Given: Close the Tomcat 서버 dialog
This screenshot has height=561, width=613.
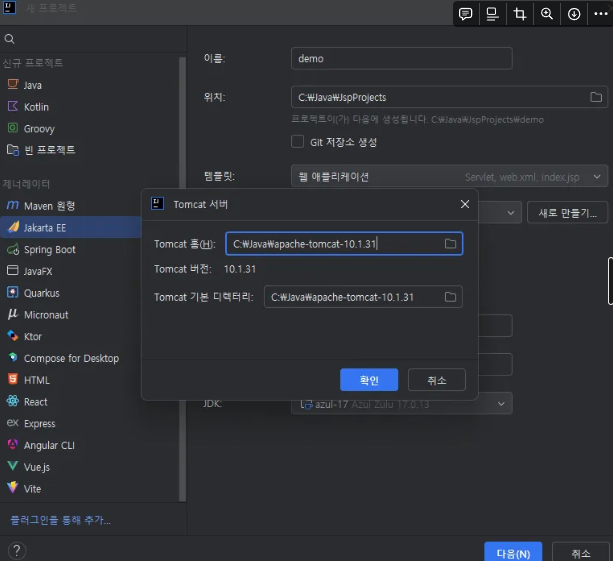Looking at the screenshot, I should (464, 204).
